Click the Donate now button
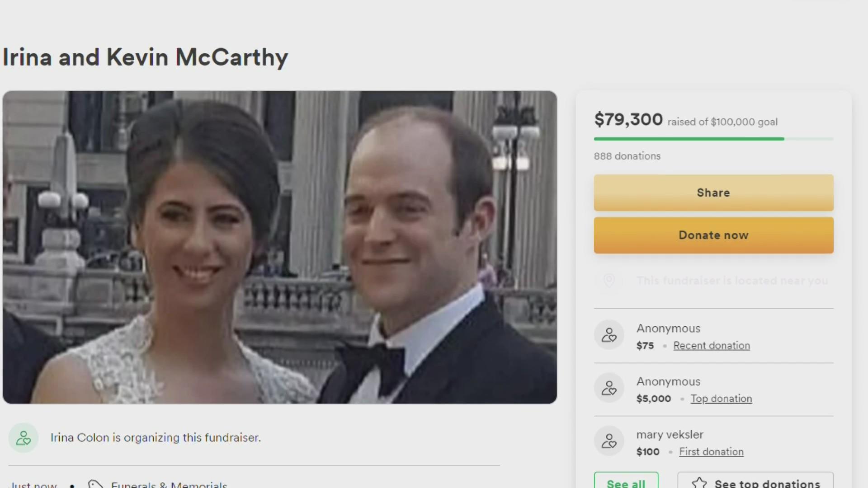 pos(713,235)
